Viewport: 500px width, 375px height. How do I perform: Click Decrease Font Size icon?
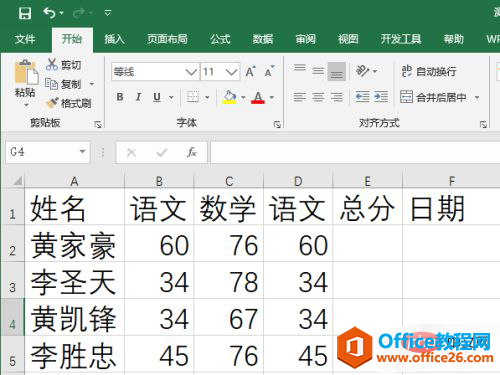(x=269, y=71)
